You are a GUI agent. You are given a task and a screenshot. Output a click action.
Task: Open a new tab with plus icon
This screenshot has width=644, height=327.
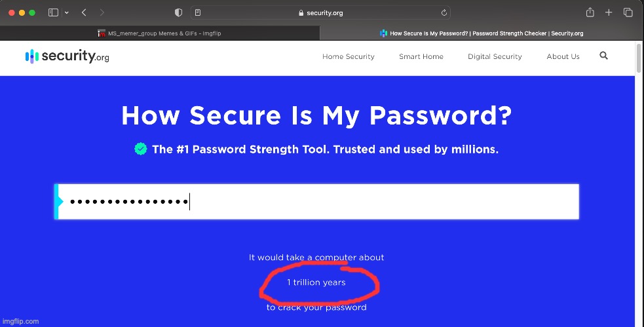point(609,12)
